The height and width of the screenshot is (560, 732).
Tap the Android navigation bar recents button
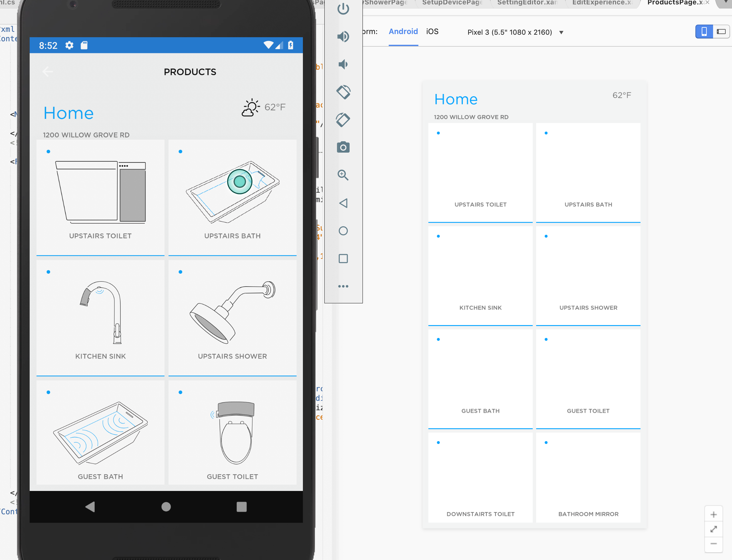pyautogui.click(x=241, y=507)
